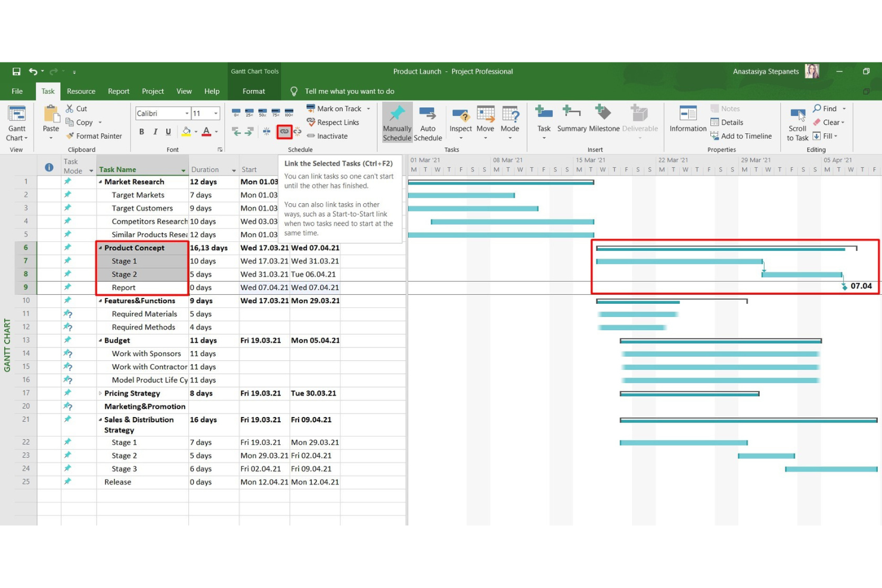Toggle Auto Schedule mode
This screenshot has height=588, width=882.
coord(428,123)
